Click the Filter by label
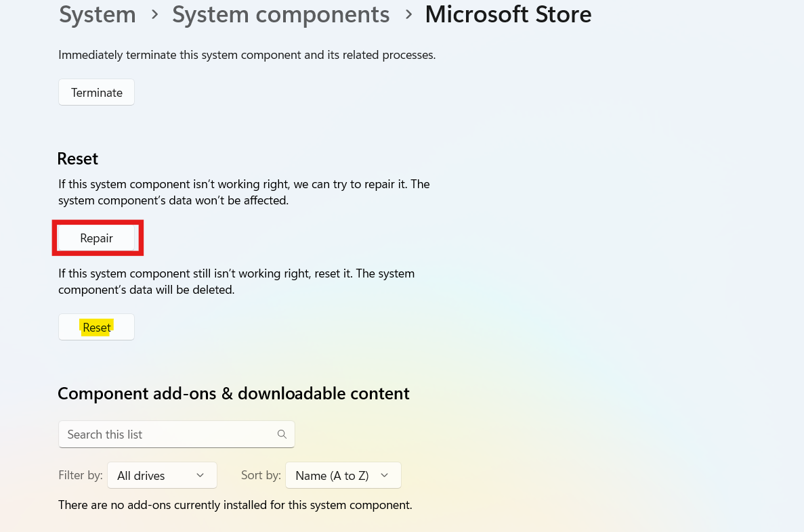Image resolution: width=804 pixels, height=532 pixels. (x=80, y=474)
